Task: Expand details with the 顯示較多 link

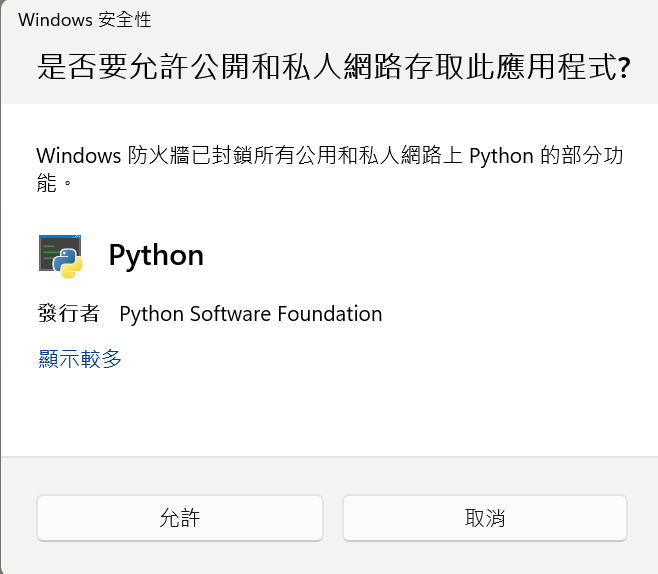Action: (80, 359)
